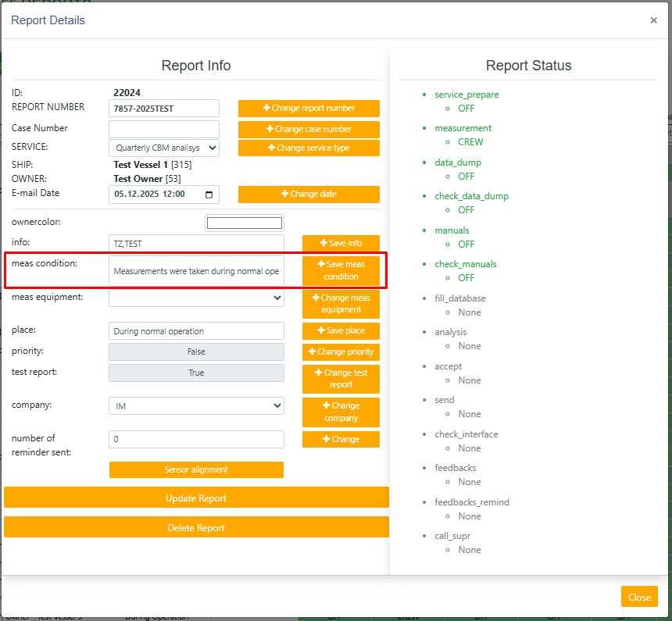Click the Change date button
This screenshot has width=672, height=621.
309,195
